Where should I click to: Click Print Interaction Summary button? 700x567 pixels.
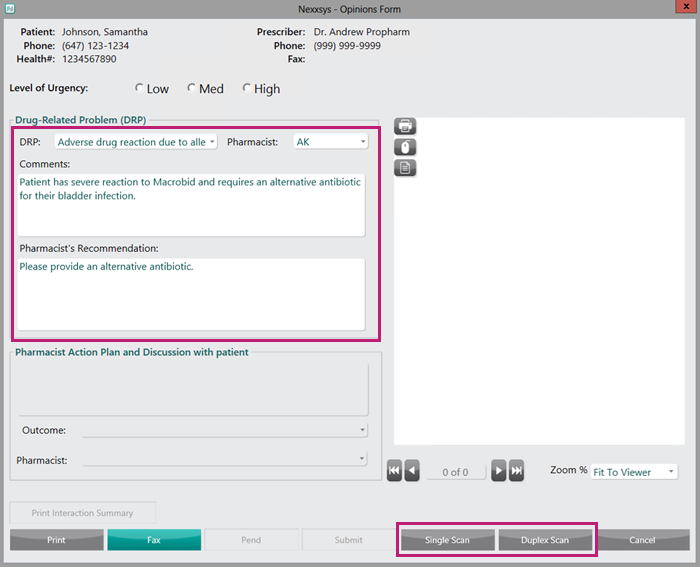pyautogui.click(x=83, y=513)
